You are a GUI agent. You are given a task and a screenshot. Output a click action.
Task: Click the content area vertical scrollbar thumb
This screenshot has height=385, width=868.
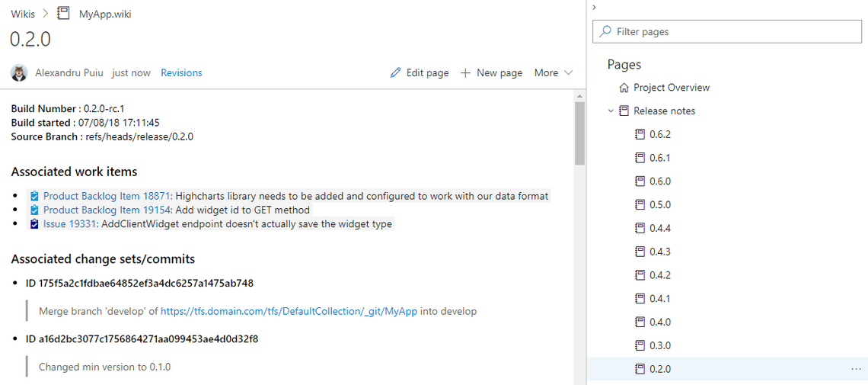(579, 133)
